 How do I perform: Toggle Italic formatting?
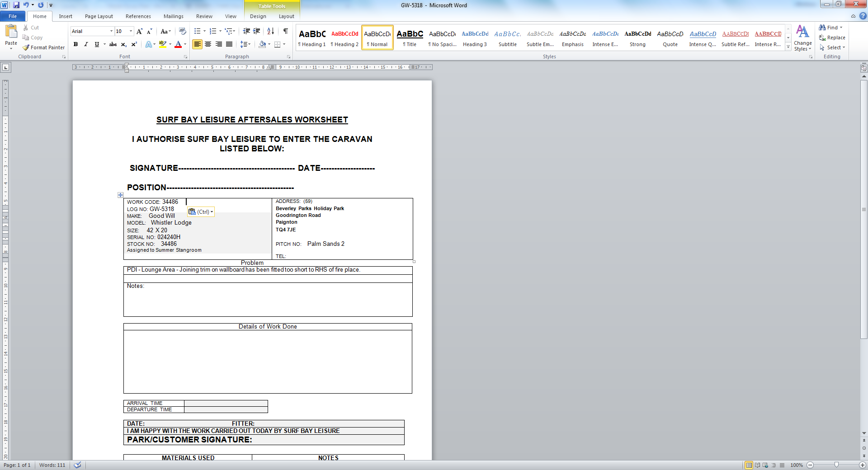coord(86,44)
